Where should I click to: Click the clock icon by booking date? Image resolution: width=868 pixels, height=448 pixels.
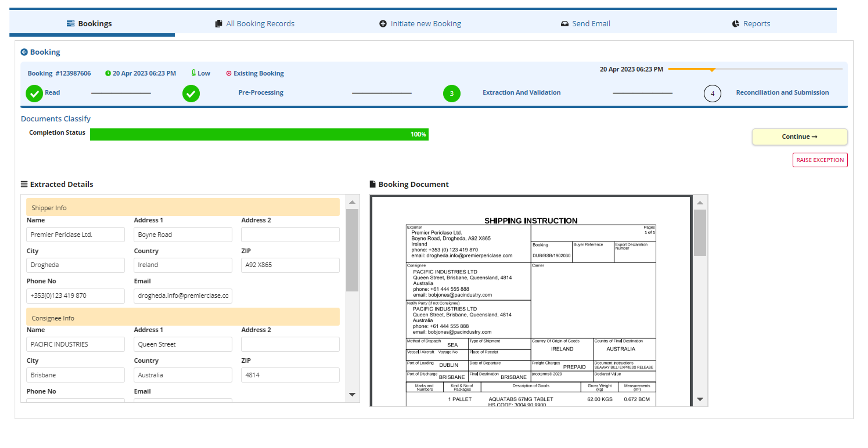coord(108,73)
